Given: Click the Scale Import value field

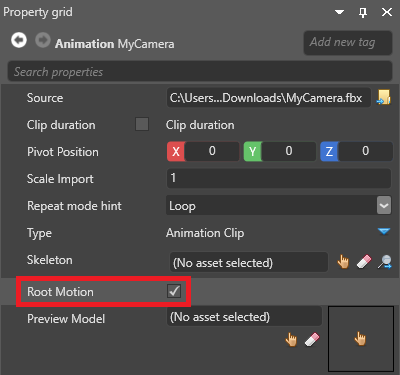Looking at the screenshot, I should (x=279, y=178).
